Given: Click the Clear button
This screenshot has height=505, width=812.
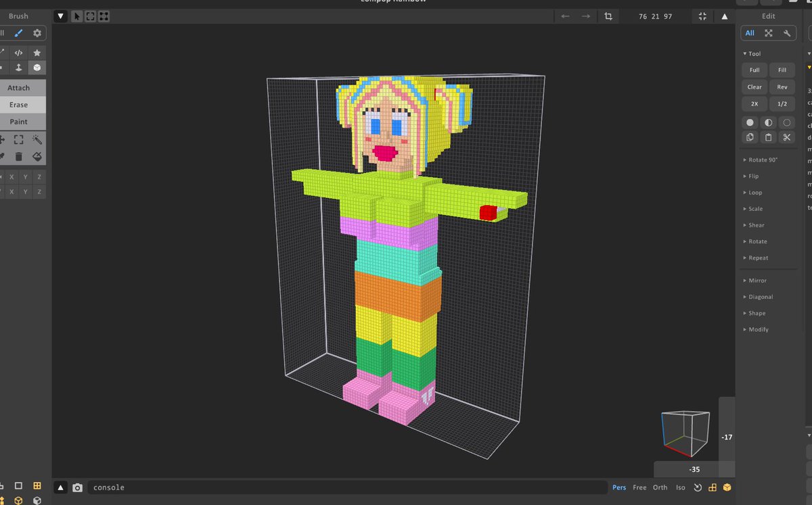Looking at the screenshot, I should (x=754, y=87).
